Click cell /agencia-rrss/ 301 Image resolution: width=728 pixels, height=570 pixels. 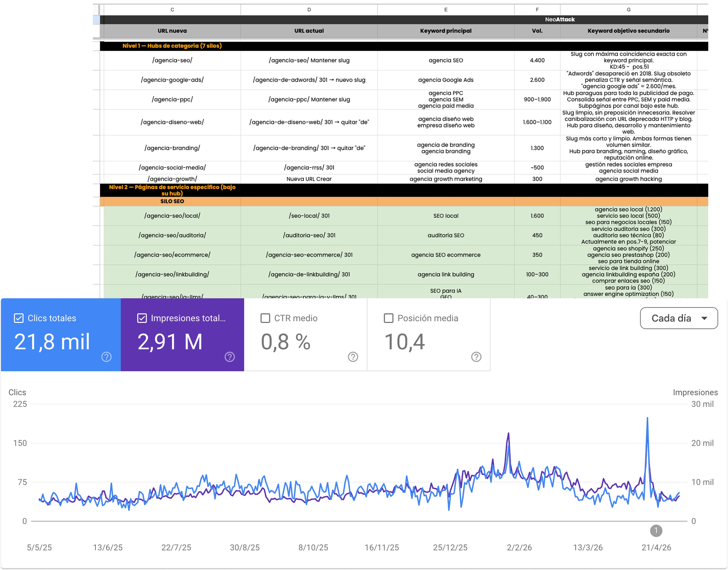[309, 168]
